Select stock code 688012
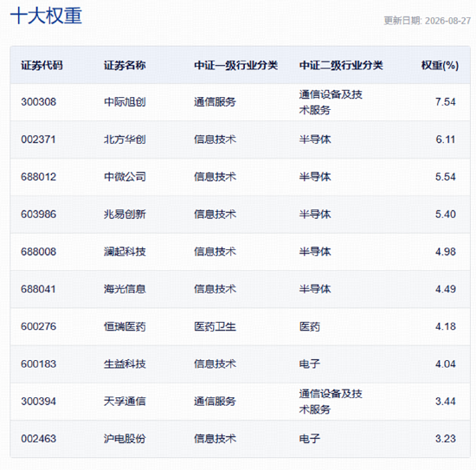This screenshot has width=476, height=470. pyautogui.click(x=39, y=177)
